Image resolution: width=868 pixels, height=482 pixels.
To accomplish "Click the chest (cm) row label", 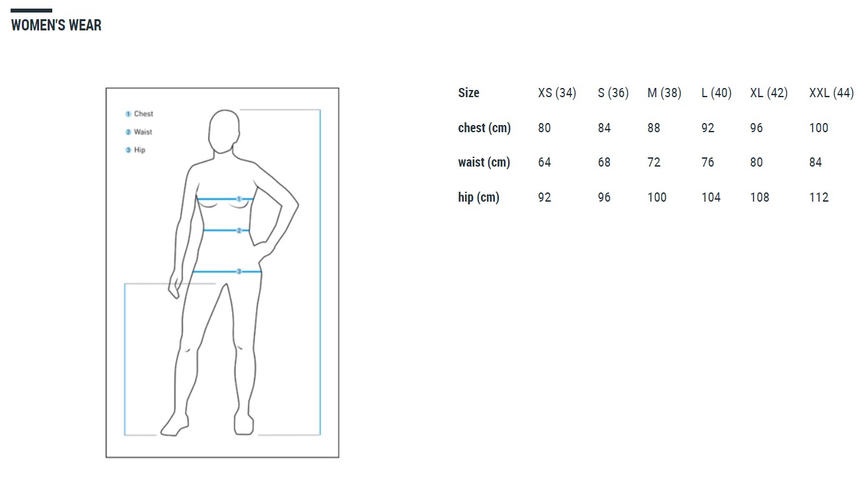I will [484, 128].
